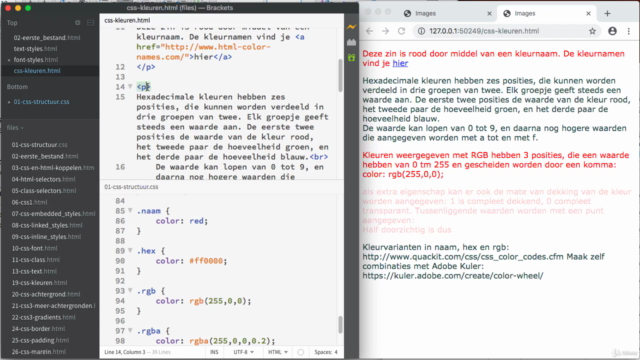The image size is (640, 360).
Task: Select 01-css-structuur.css under Bottom
Action: [x=41, y=102]
